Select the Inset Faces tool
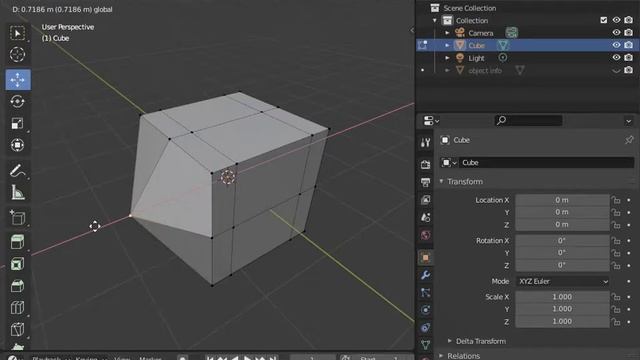 [x=17, y=264]
